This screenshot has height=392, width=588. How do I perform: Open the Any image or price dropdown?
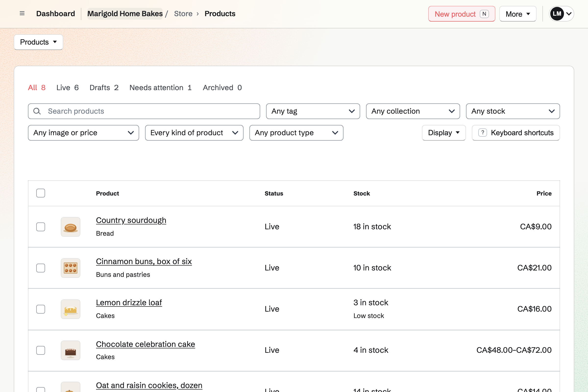tap(83, 133)
